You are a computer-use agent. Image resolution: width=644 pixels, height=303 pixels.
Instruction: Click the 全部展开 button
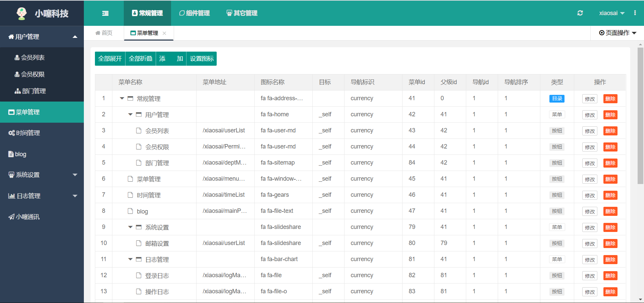(x=110, y=58)
